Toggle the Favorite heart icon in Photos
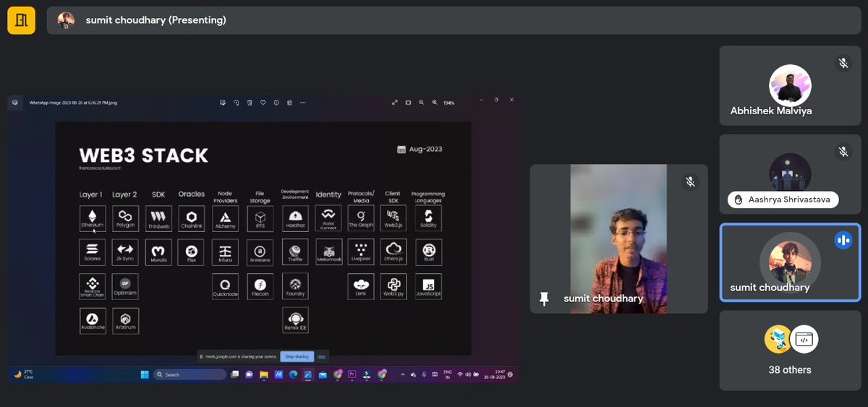Screen dimensions: 868x407 coord(263,103)
